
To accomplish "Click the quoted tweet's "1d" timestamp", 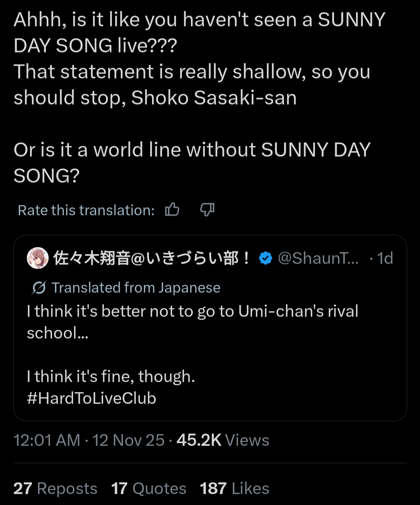I will 385,258.
